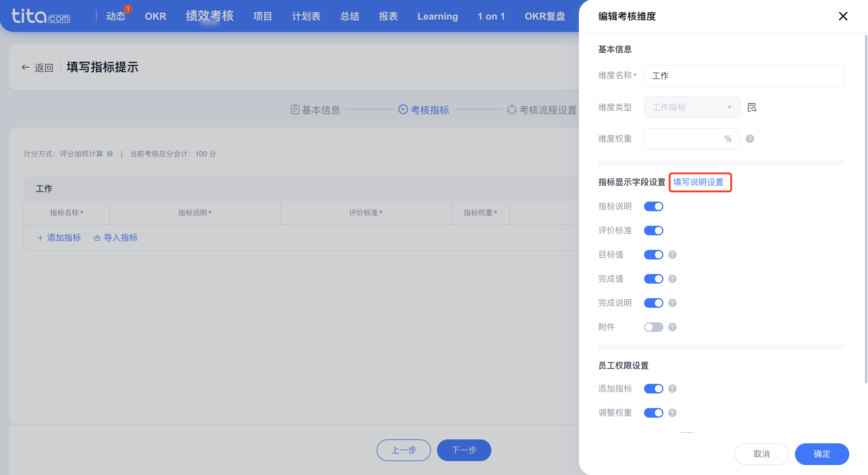Toggle the 调整权重 permission switch
The height and width of the screenshot is (475, 868).
(653, 413)
